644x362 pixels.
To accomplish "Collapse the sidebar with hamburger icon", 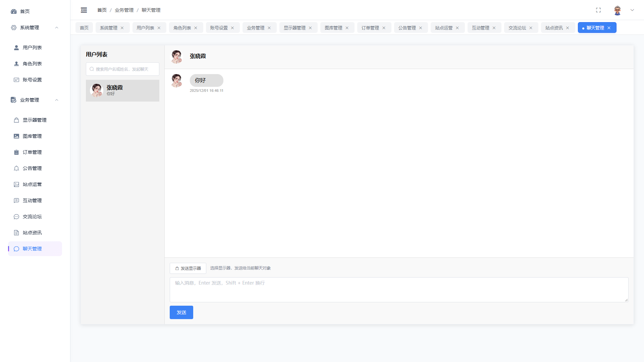I will [84, 10].
